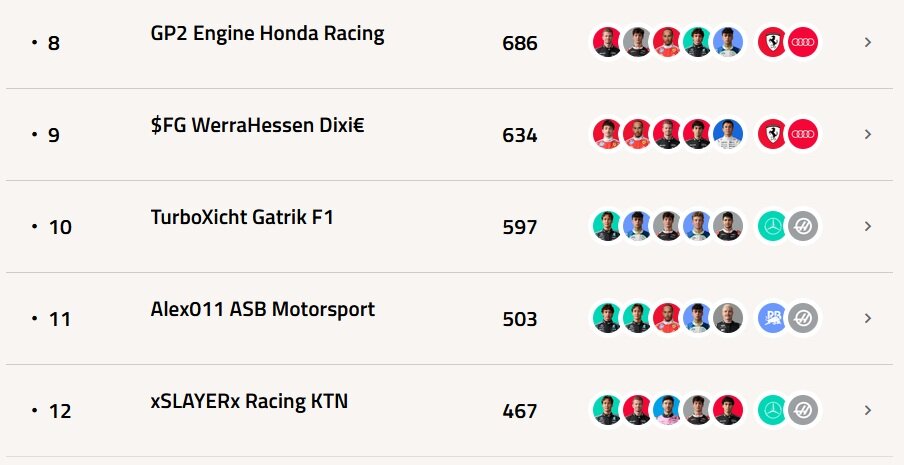Click first driver avatar in rank 8 row
The height and width of the screenshot is (465, 904).
(607, 42)
